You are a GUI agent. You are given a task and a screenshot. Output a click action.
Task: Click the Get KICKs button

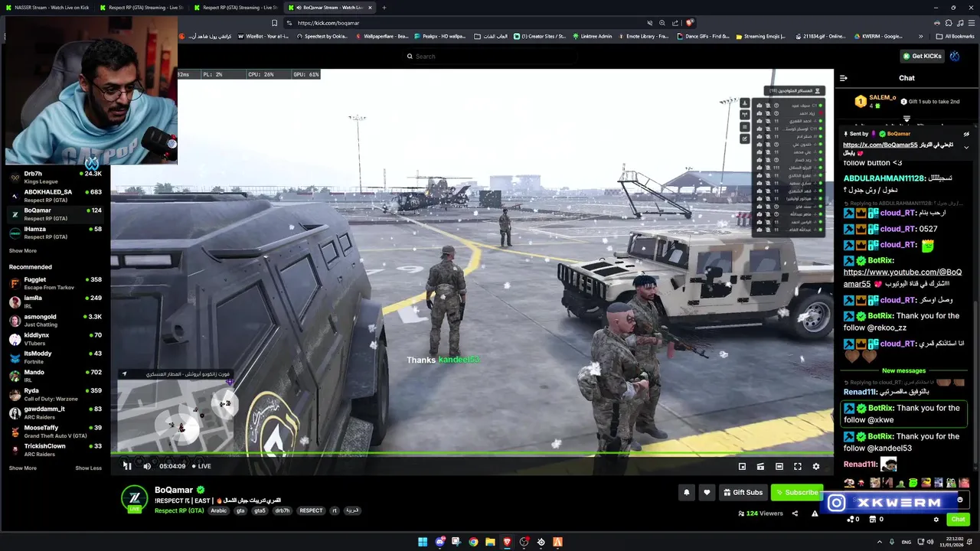click(x=921, y=56)
